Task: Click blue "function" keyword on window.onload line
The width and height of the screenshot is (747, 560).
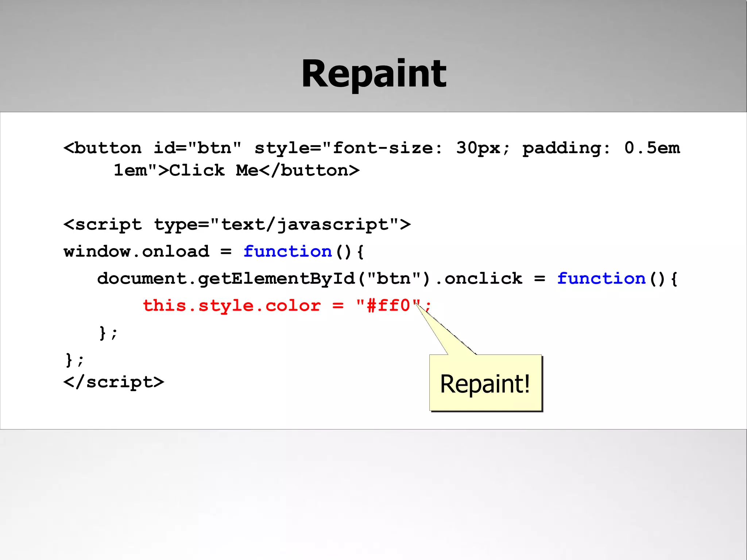Action: [x=287, y=252]
